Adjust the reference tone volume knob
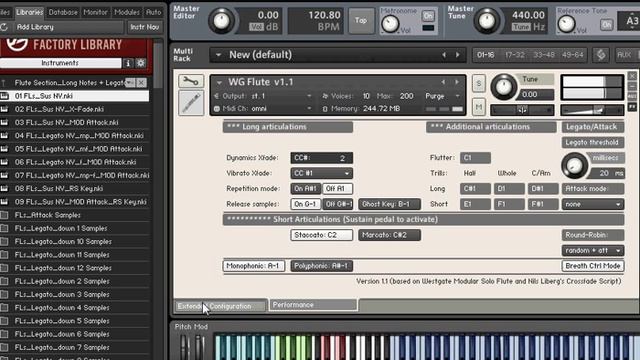The height and width of the screenshot is (360, 640). (x=567, y=24)
